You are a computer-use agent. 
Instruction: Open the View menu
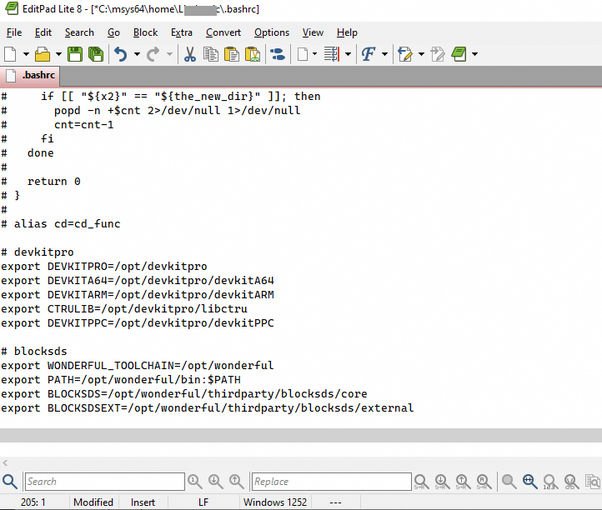(x=313, y=33)
